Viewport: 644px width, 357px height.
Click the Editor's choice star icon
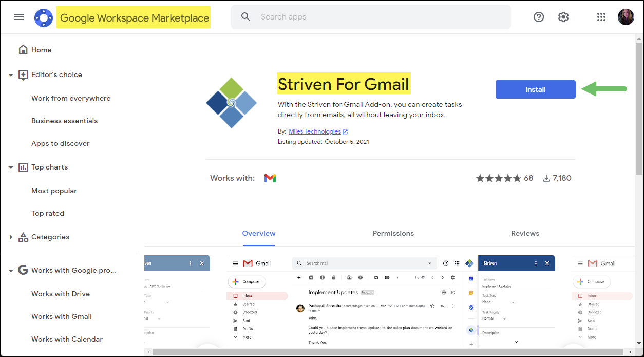23,74
